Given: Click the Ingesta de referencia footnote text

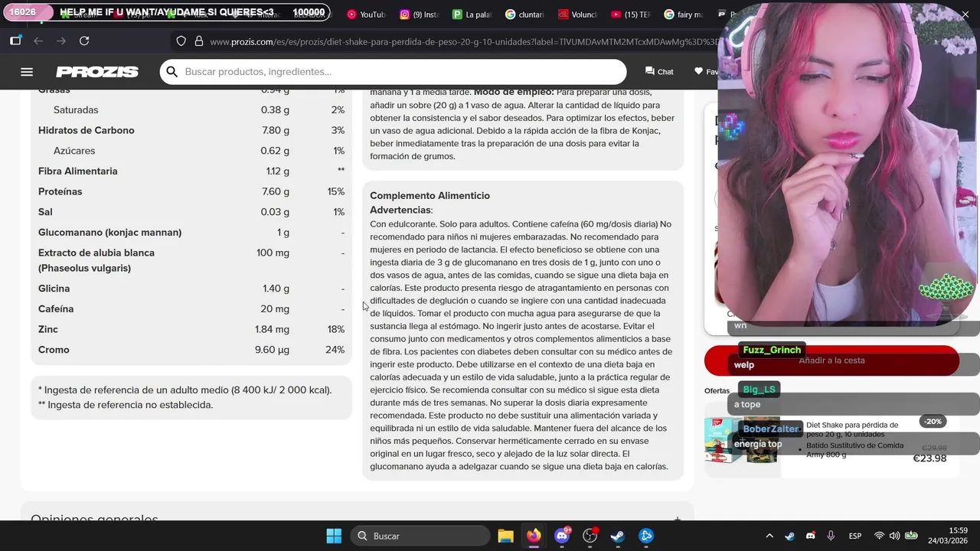Looking at the screenshot, I should click(185, 390).
